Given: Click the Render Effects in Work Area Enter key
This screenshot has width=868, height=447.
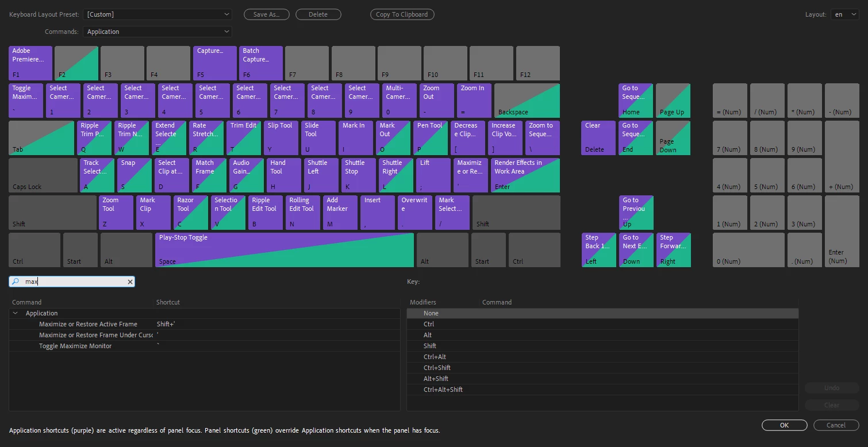Looking at the screenshot, I should tap(525, 175).
